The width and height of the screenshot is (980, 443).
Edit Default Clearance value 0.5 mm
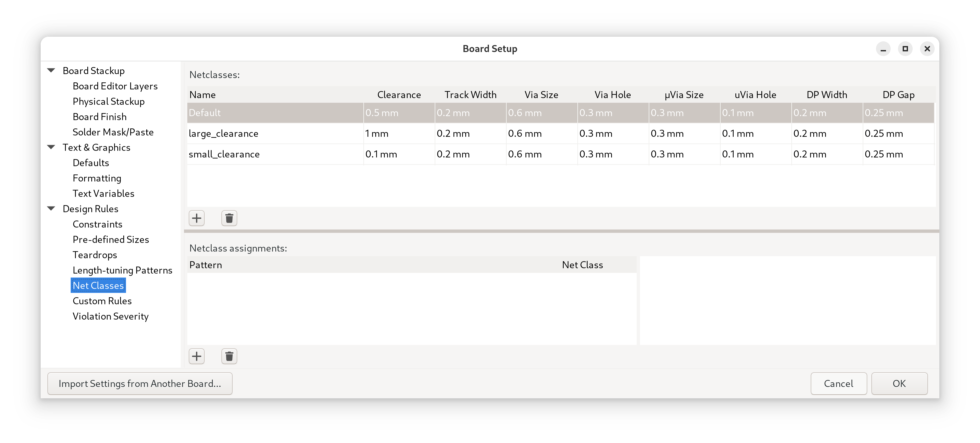tap(399, 113)
